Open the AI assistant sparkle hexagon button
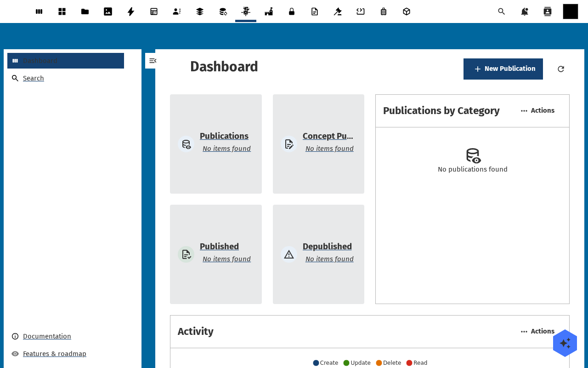 (565, 343)
